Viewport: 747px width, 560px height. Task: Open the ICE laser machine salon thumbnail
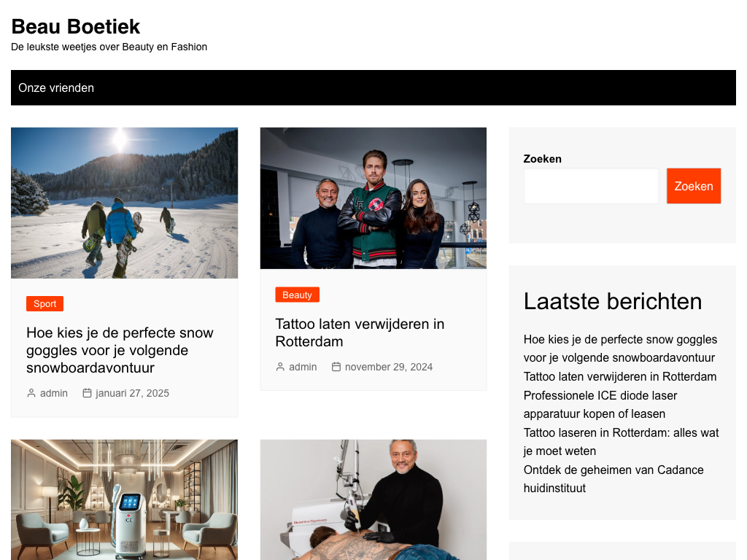pyautogui.click(x=124, y=499)
